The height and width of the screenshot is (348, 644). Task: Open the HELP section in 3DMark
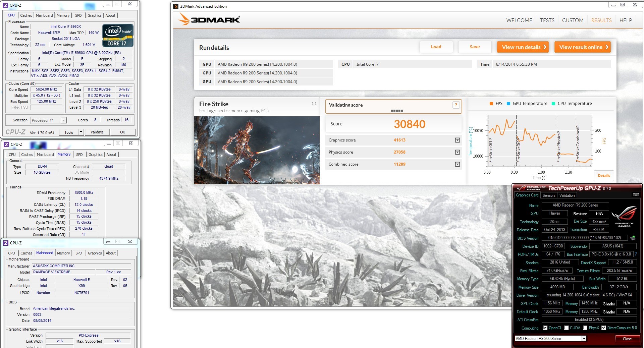[x=626, y=20]
